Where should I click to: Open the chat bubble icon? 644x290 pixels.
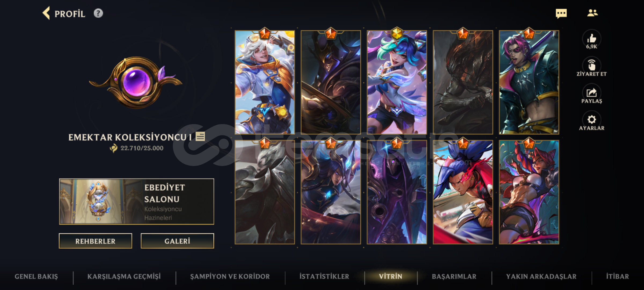click(561, 13)
